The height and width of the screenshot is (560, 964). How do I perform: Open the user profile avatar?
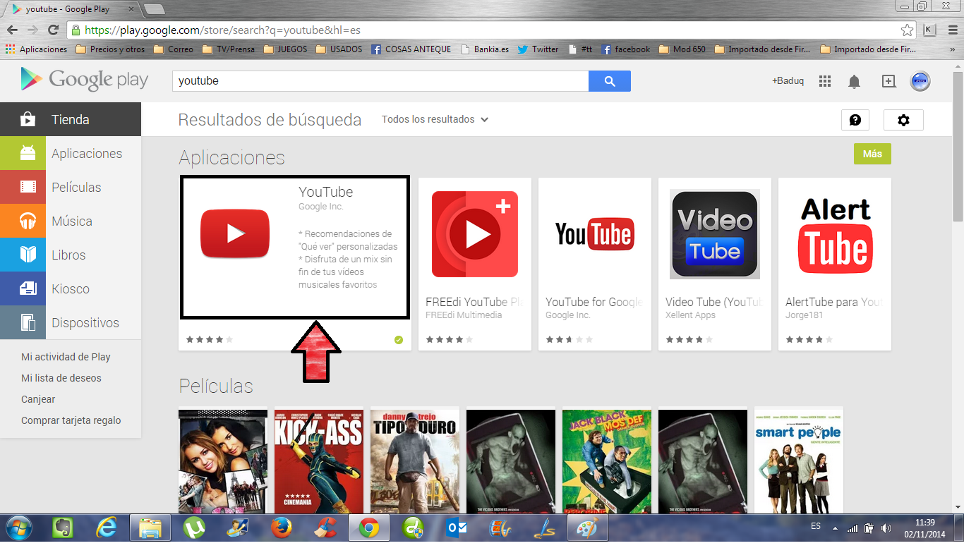pos(920,81)
